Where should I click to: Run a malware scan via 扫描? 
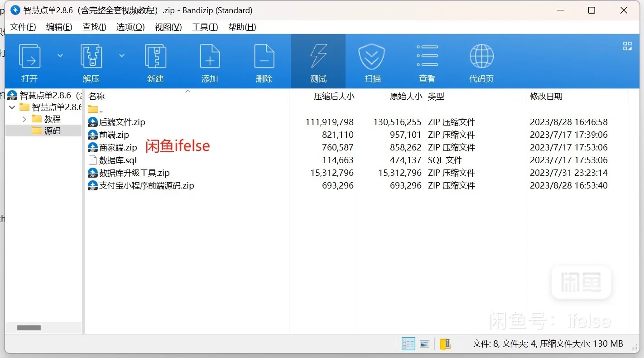372,61
